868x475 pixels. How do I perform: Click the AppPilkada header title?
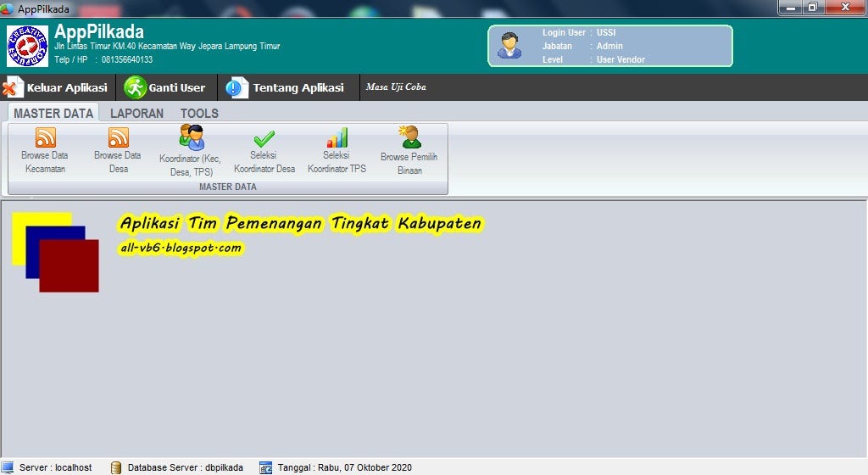pyautogui.click(x=99, y=31)
